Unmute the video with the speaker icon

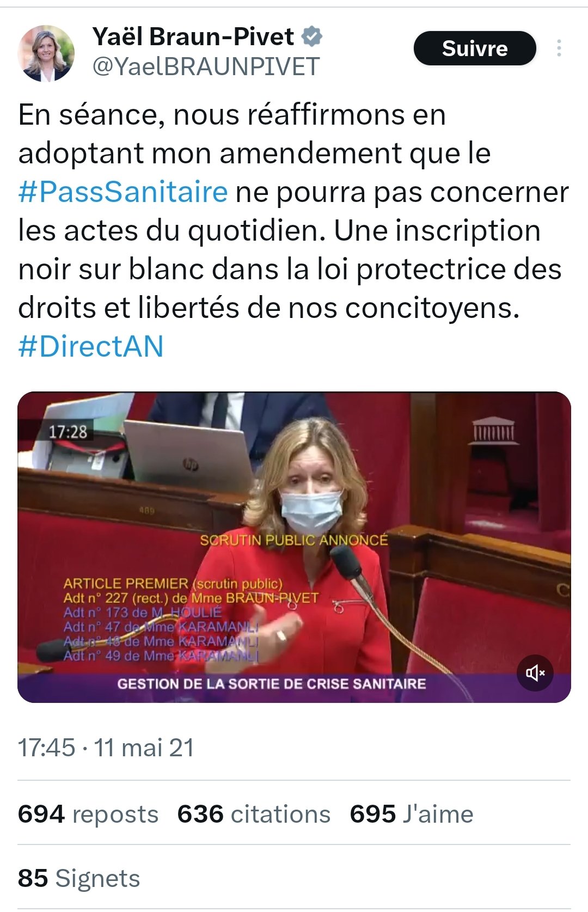coord(535,673)
